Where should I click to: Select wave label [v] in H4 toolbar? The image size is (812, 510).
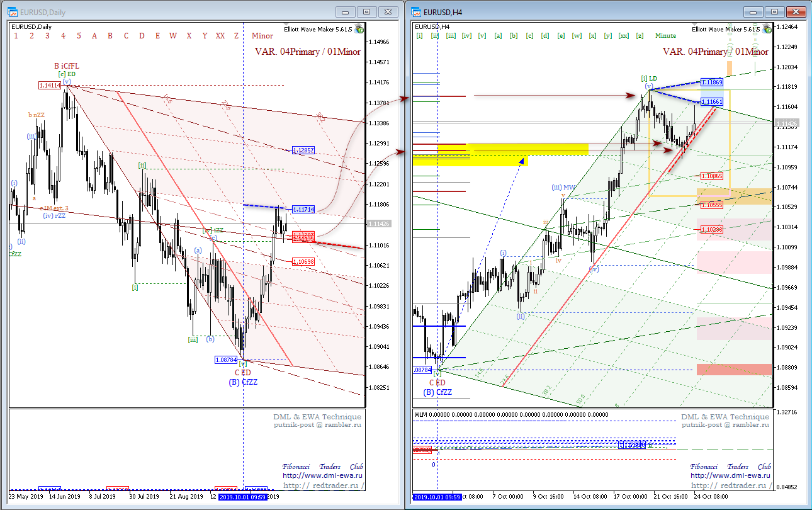pyautogui.click(x=482, y=36)
